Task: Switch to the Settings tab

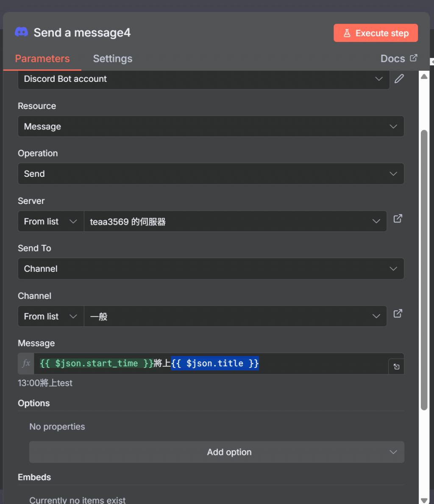Action: (112, 58)
